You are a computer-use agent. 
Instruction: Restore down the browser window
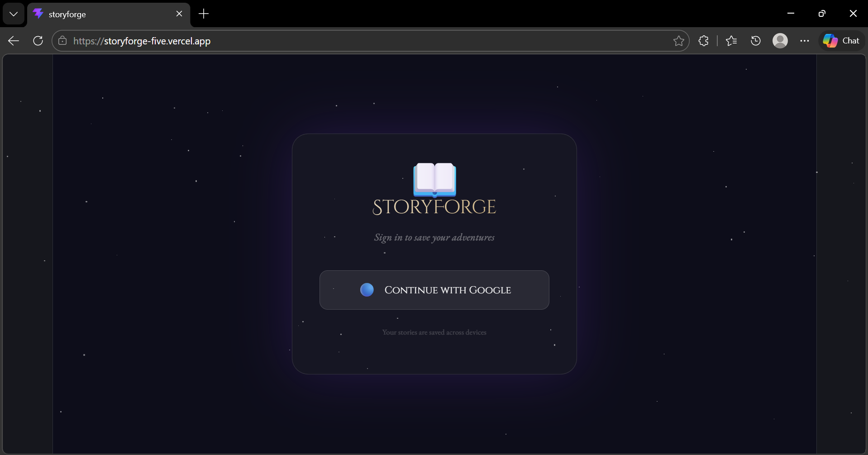(x=822, y=14)
